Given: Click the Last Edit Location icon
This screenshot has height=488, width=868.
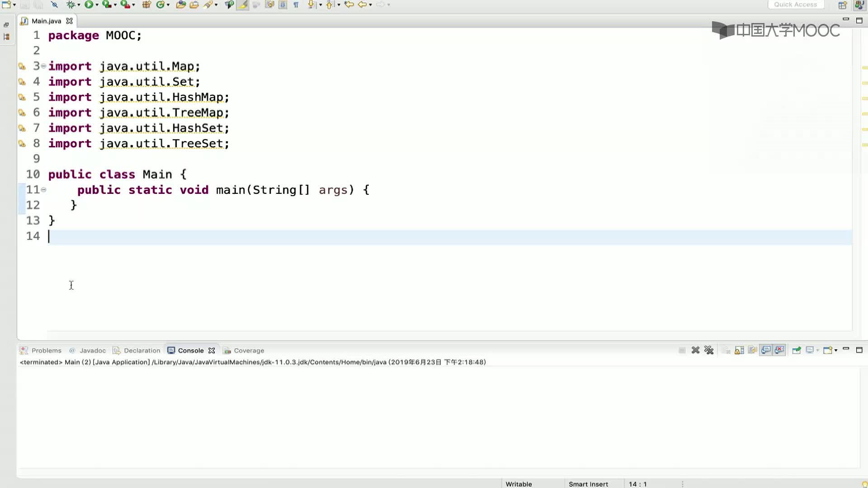Looking at the screenshot, I should coord(349,5).
